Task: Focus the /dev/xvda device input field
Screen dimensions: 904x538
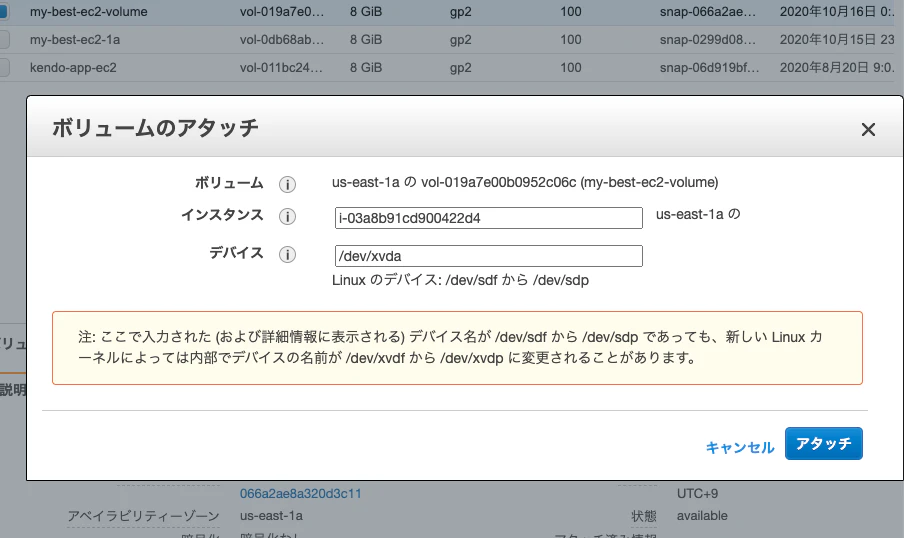Action: [488, 256]
